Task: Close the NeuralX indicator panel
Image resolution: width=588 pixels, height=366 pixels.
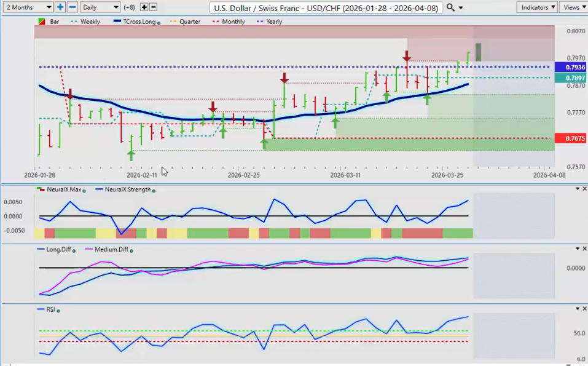Action: click(584, 189)
